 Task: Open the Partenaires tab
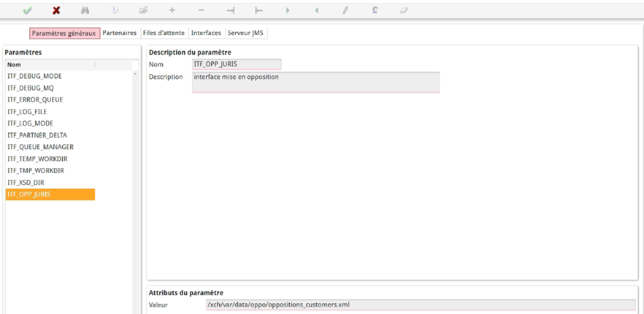click(119, 33)
